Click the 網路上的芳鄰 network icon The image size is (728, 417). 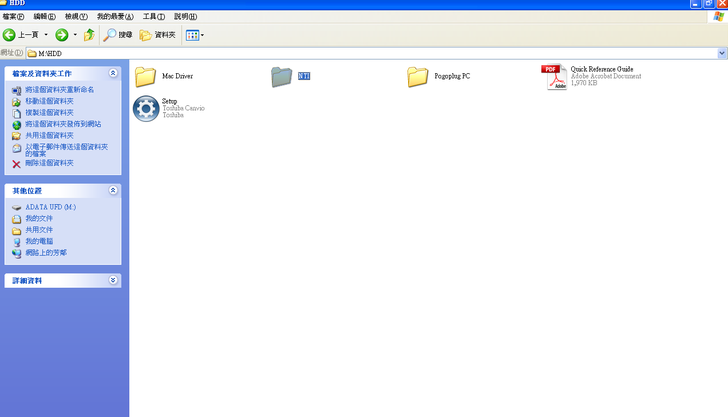coord(16,254)
